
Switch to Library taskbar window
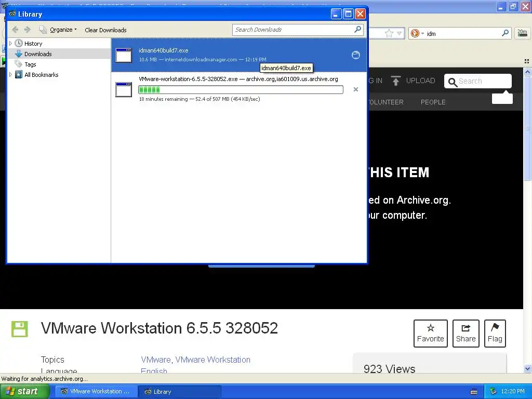(x=180, y=391)
